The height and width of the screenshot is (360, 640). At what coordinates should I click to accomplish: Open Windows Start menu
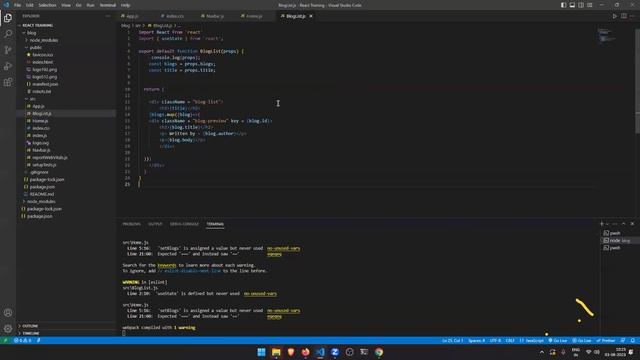click(x=261, y=352)
